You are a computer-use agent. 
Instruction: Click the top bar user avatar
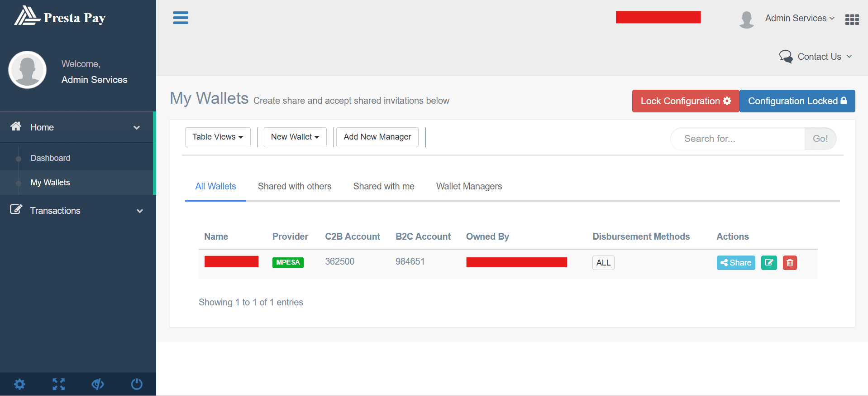pos(746,19)
